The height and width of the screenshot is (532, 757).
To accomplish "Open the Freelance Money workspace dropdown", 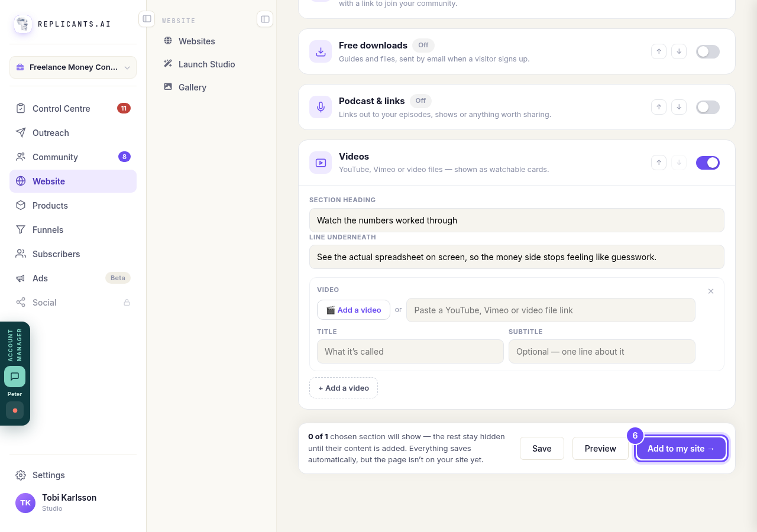I will tap(73, 67).
